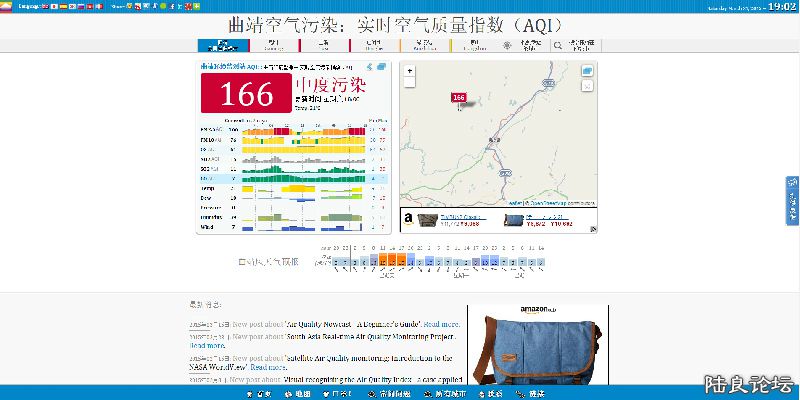
Task: Click the map button below the layers button
Action: pos(587,86)
